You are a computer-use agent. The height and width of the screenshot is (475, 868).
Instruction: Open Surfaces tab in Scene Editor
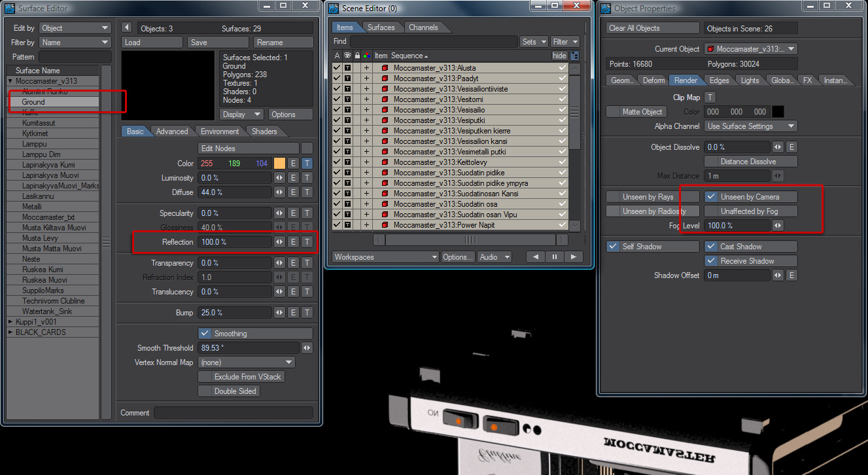pyautogui.click(x=381, y=27)
